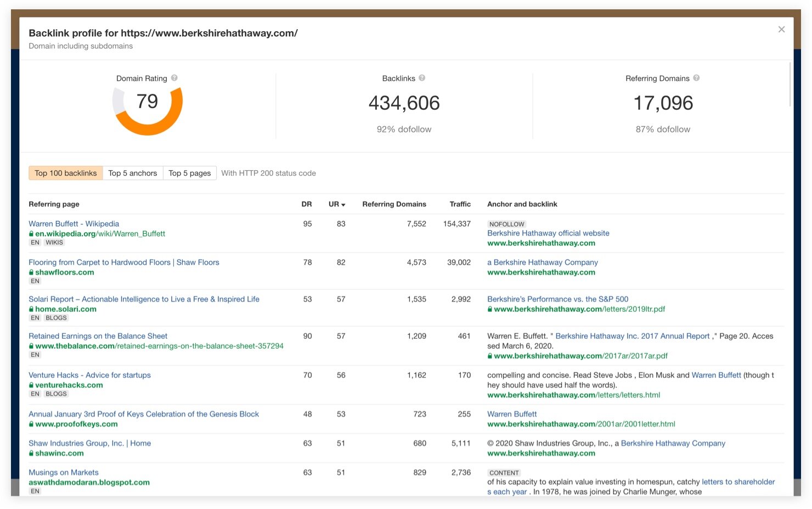Click BLOGS tag under Venture Hacks row
This screenshot has height=509, width=812.
click(x=56, y=394)
